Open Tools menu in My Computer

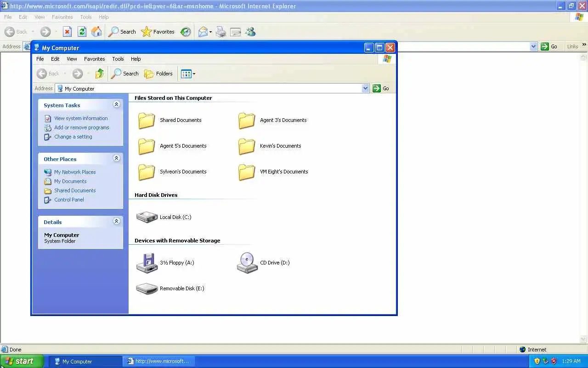(x=118, y=59)
